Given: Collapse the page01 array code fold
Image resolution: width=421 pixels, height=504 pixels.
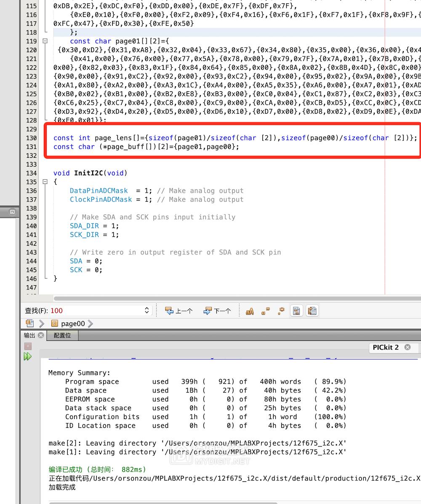Looking at the screenshot, I should click(45, 41).
